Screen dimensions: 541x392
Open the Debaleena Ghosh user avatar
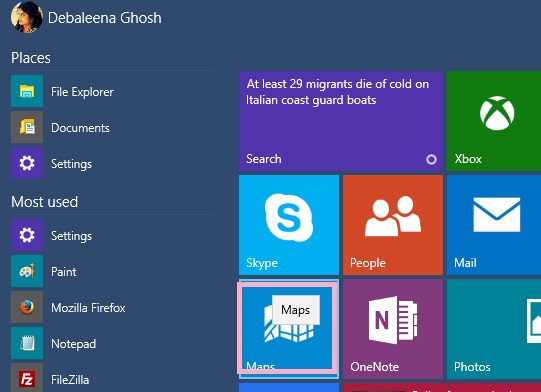27,17
